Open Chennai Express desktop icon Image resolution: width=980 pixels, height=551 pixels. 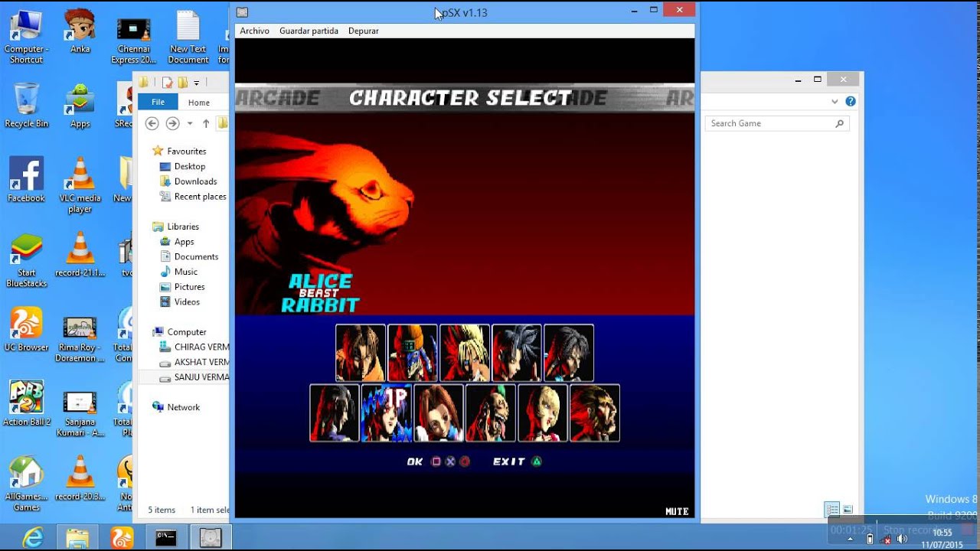133,40
